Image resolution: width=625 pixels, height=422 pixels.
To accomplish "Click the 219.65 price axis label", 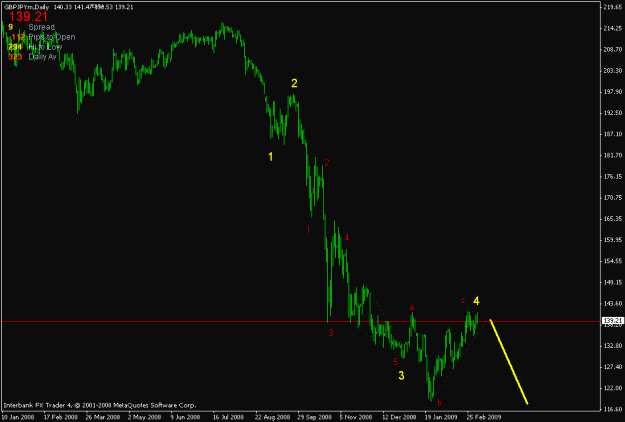I will [x=613, y=7].
